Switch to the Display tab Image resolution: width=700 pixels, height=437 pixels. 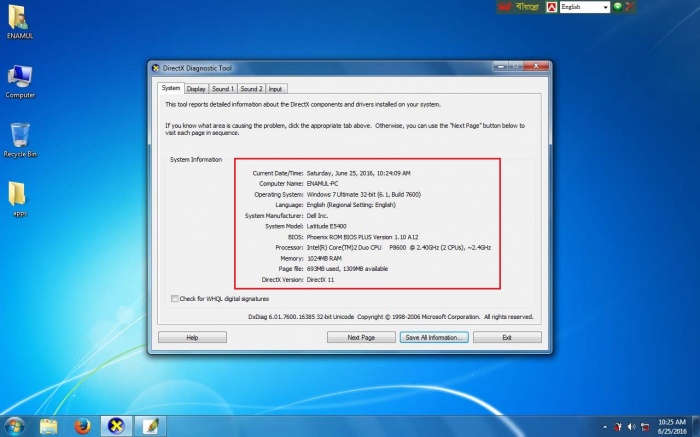pyautogui.click(x=196, y=89)
